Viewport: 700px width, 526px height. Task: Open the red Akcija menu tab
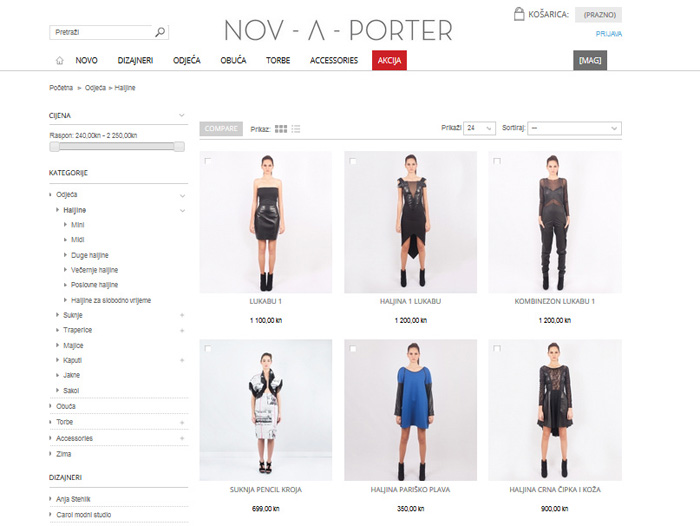click(389, 60)
